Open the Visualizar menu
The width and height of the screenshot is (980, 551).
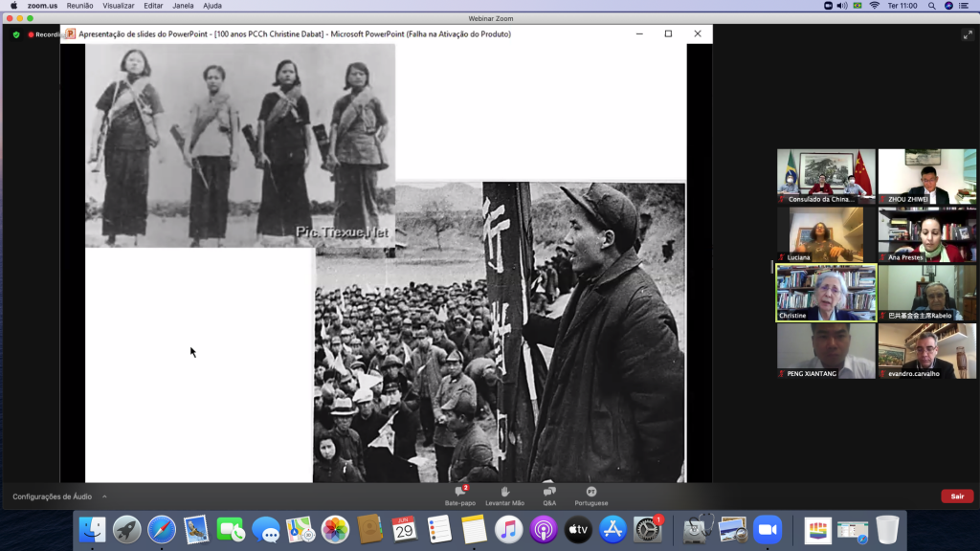[x=118, y=6]
